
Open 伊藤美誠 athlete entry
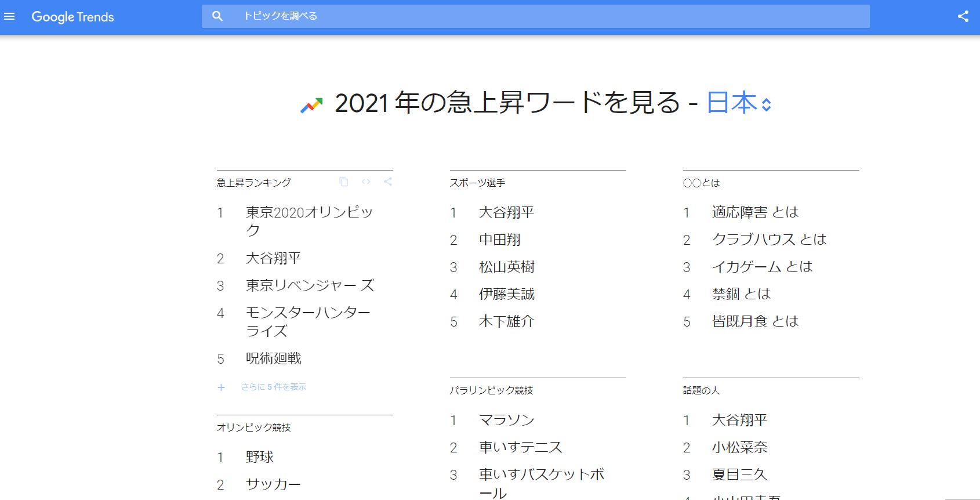[507, 294]
